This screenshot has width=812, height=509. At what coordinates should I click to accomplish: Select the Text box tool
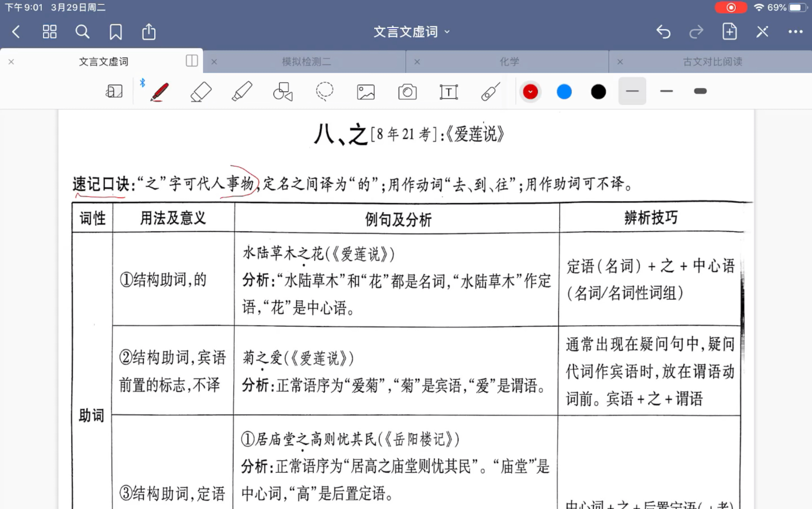coord(449,92)
